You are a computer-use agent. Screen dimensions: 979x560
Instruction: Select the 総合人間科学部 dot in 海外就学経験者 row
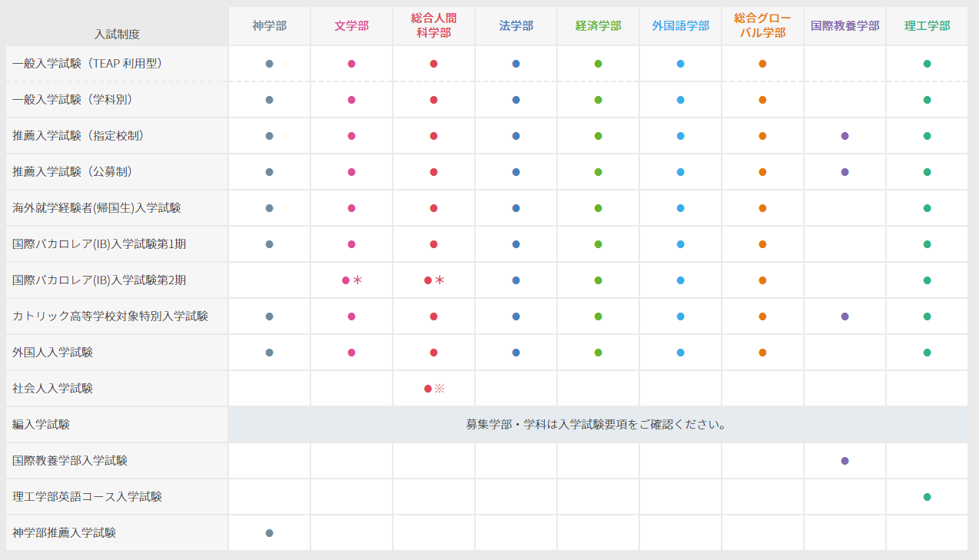coord(434,207)
